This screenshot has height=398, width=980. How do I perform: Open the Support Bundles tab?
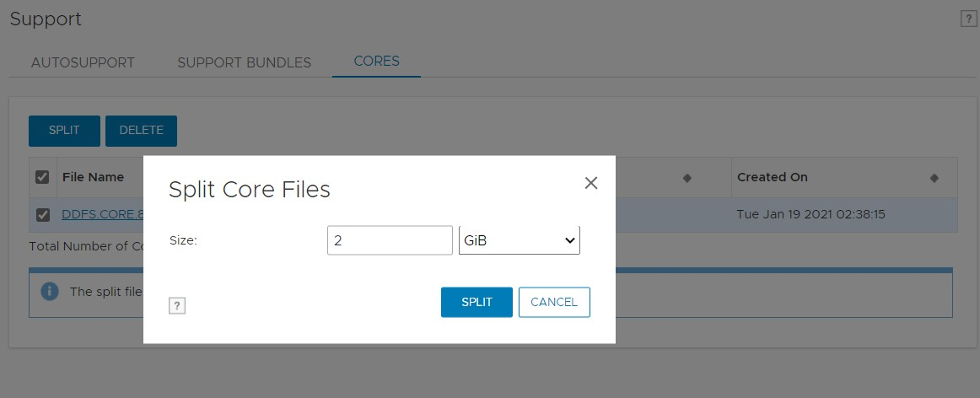point(244,62)
